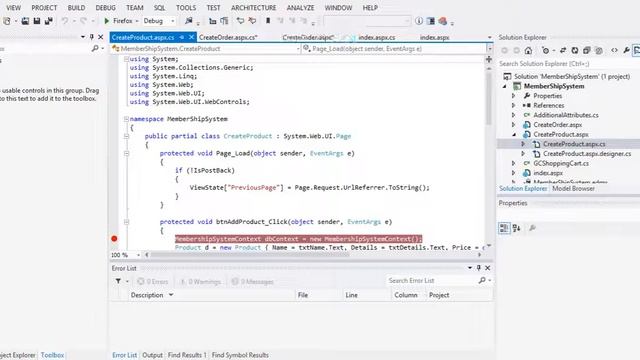Toggle the 0 Errors filter in Error List
The image size is (640, 360).
(x=153, y=282)
